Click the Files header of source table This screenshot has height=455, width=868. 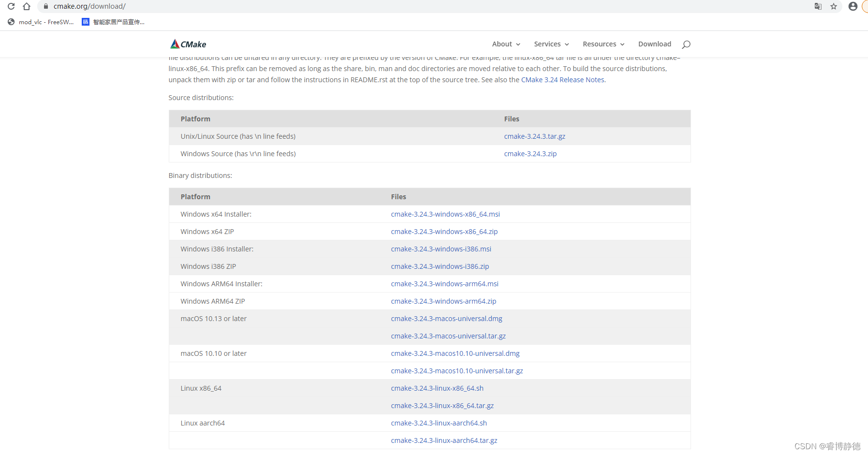(x=512, y=119)
